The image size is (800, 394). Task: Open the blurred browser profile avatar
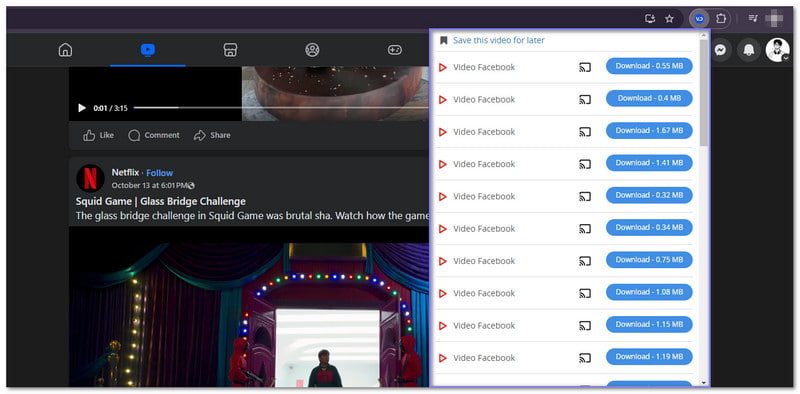coord(774,19)
